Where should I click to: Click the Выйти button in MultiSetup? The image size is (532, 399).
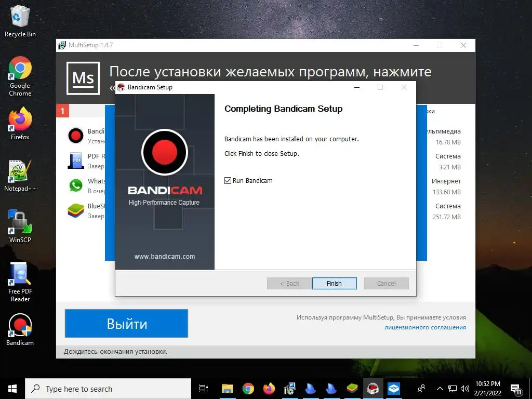(126, 323)
